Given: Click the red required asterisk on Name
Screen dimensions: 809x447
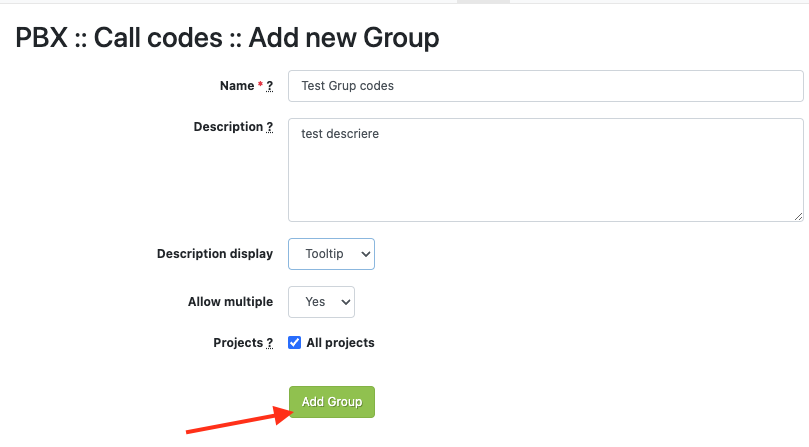Looking at the screenshot, I should [260, 86].
